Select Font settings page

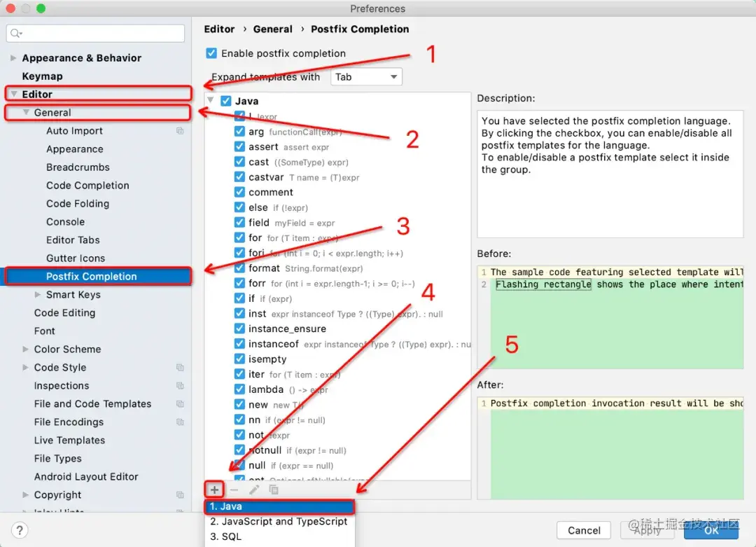(x=44, y=331)
